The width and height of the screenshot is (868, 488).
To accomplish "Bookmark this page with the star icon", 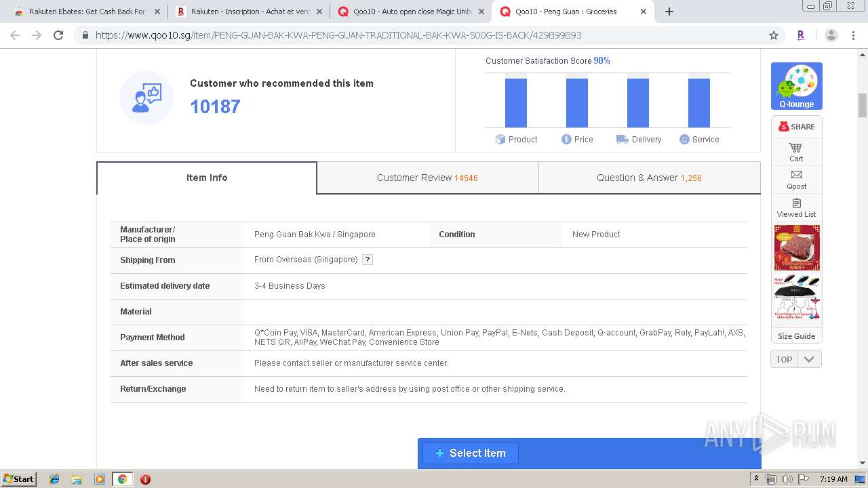I will (774, 35).
